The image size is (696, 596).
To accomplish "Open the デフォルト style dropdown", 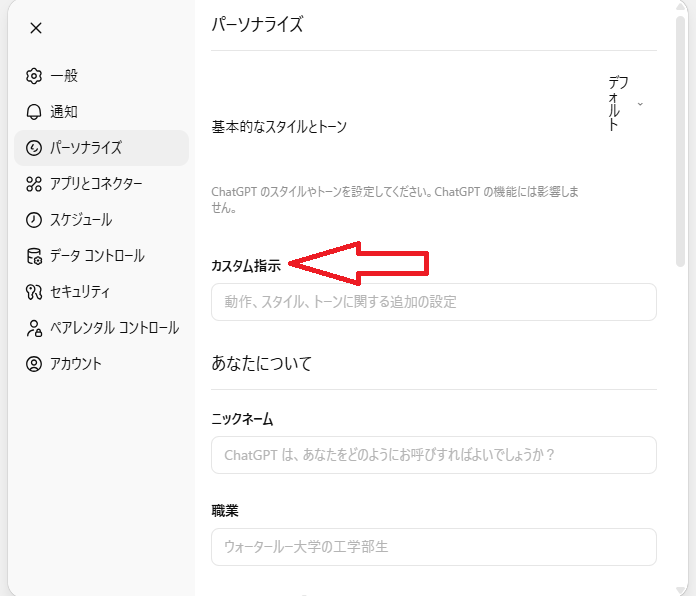I will click(x=625, y=104).
